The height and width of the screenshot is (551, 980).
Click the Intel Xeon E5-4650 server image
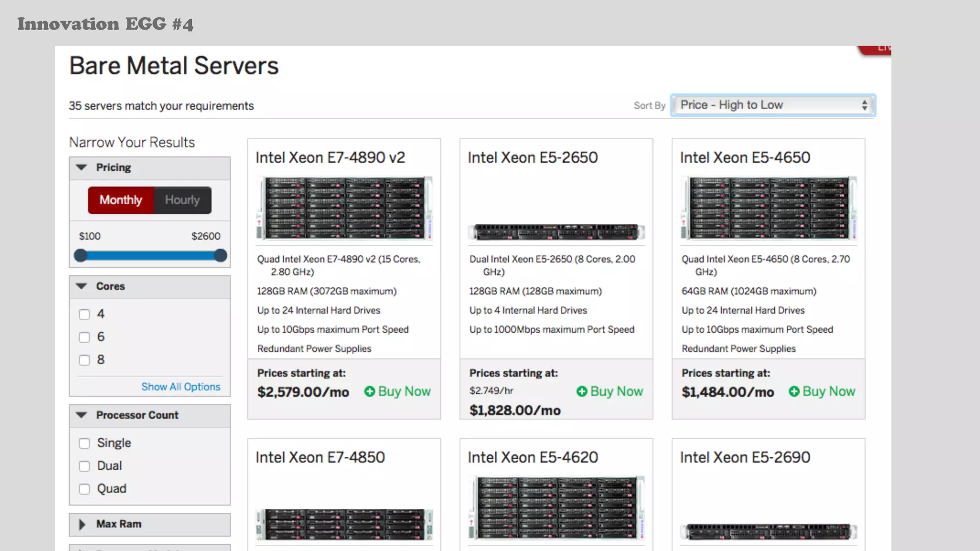point(768,208)
